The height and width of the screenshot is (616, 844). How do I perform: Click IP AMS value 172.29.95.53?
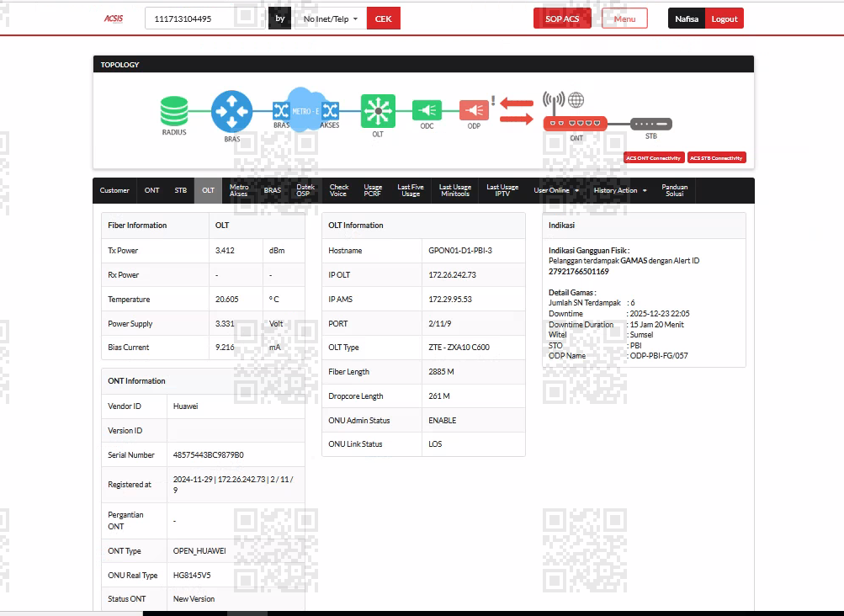(x=450, y=300)
